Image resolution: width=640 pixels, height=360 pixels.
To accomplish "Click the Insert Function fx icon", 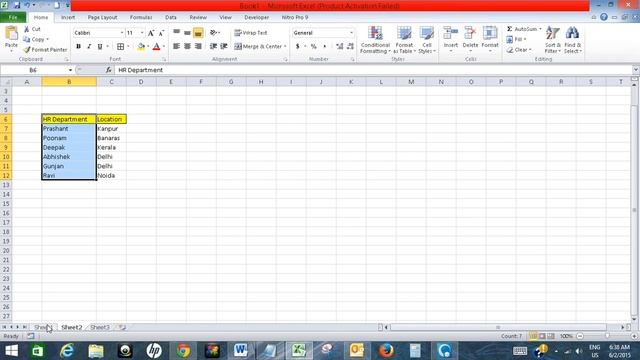I will coord(109,70).
